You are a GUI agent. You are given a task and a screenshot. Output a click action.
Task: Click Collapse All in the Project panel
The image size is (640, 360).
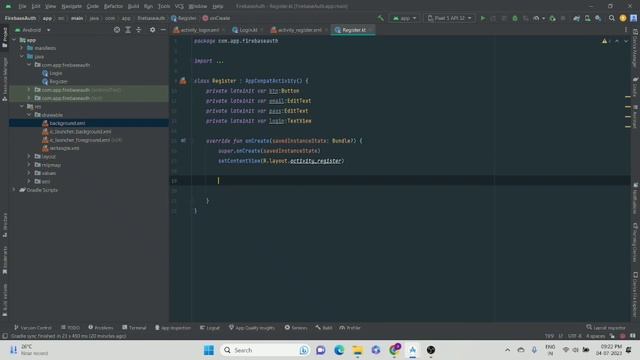pos(139,30)
